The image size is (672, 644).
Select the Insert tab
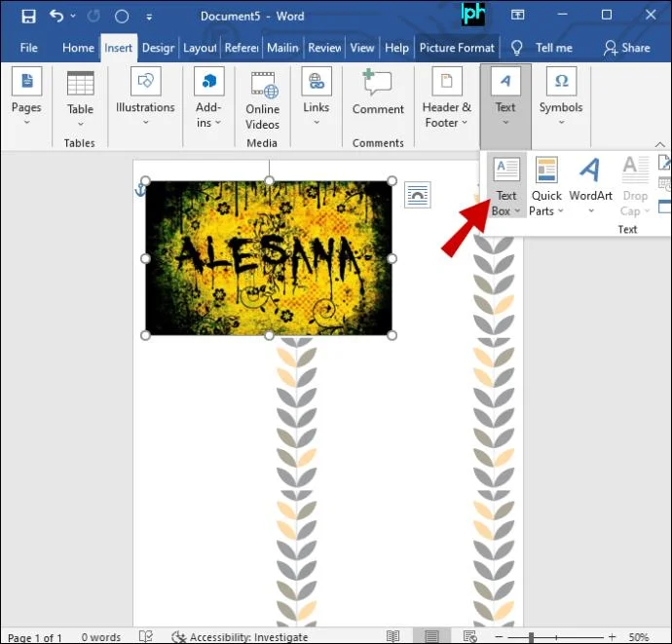[x=118, y=48]
